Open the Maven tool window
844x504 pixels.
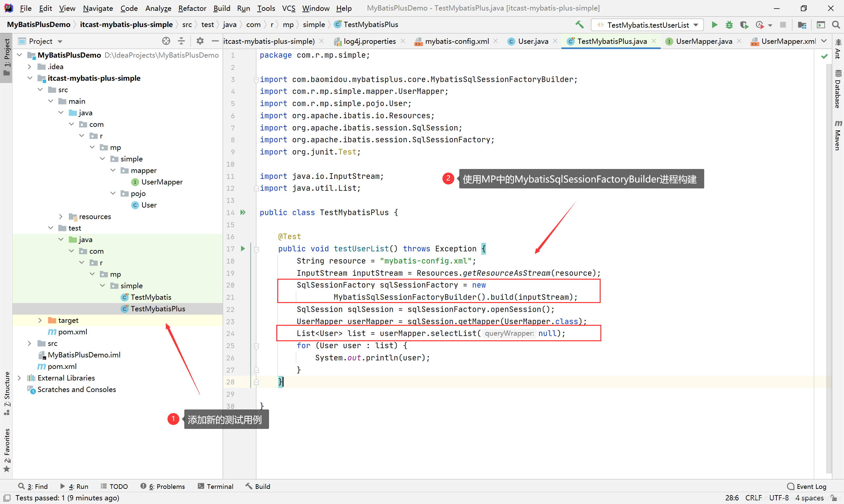click(x=838, y=135)
